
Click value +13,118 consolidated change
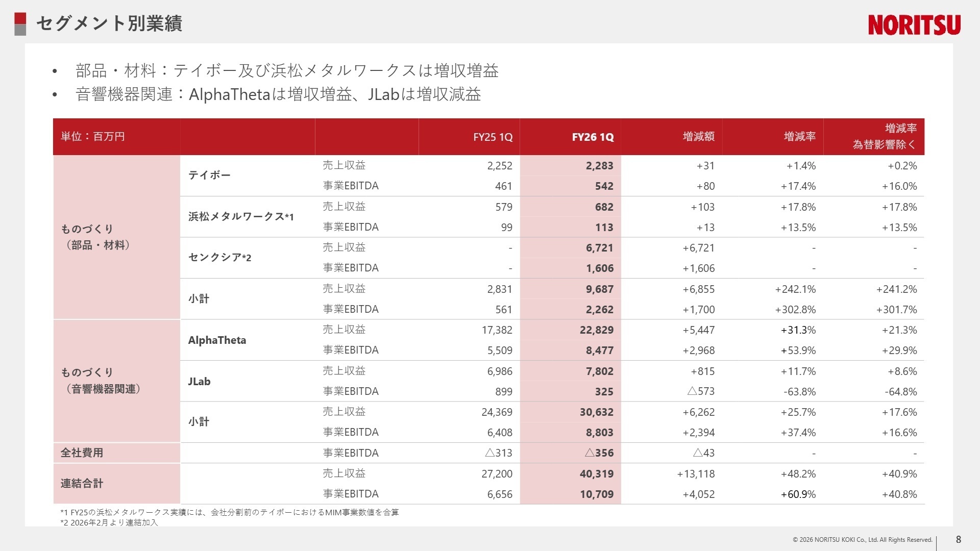tap(696, 474)
